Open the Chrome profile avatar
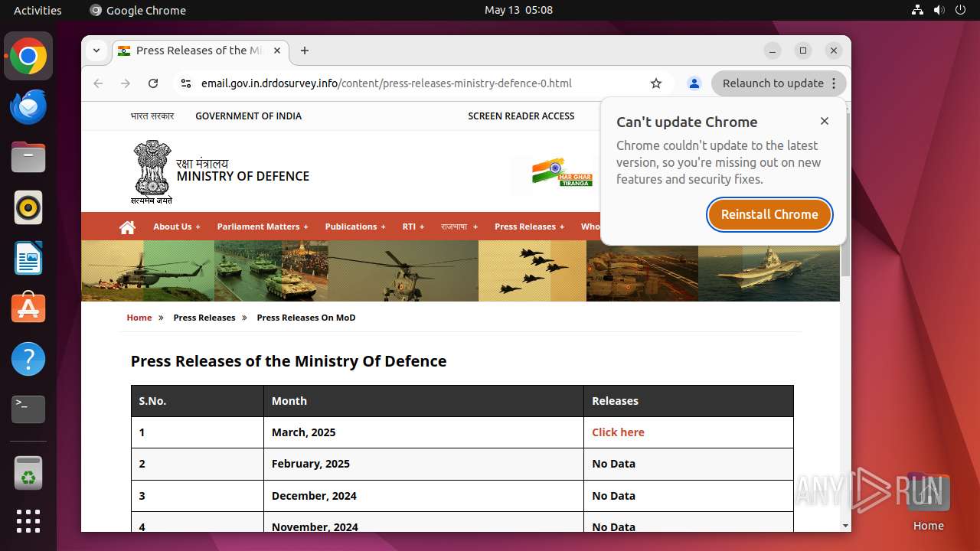980x551 pixels. (694, 83)
